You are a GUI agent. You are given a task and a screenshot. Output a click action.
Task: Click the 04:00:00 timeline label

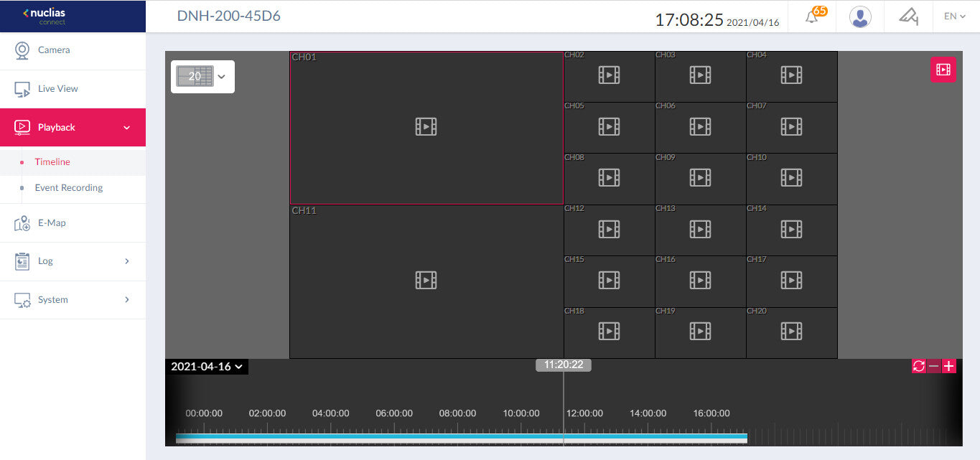[x=331, y=413]
